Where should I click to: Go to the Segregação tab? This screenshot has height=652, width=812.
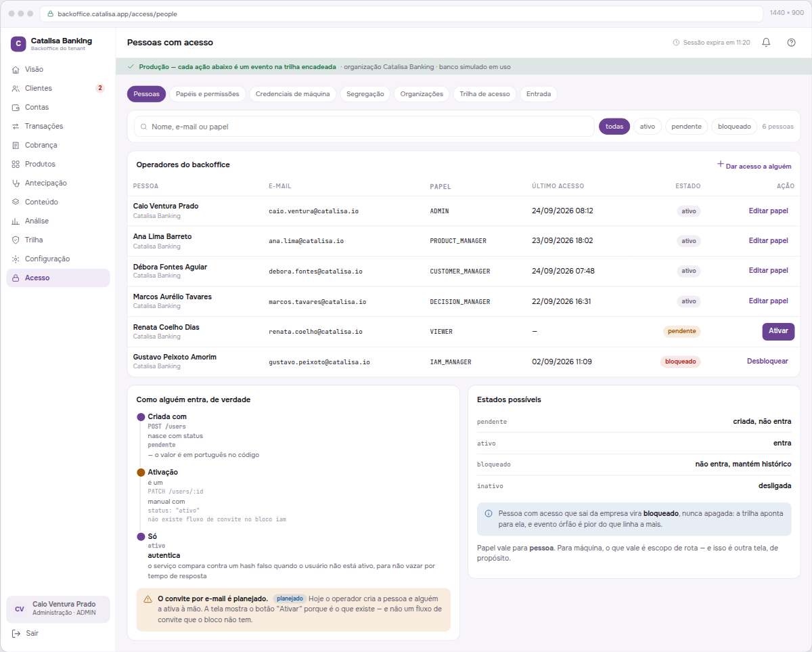pos(365,94)
